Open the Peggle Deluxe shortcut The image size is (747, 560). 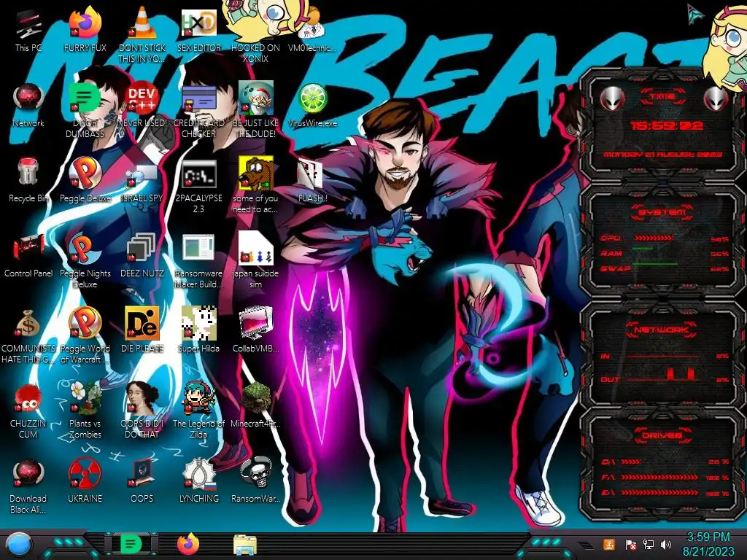point(85,181)
